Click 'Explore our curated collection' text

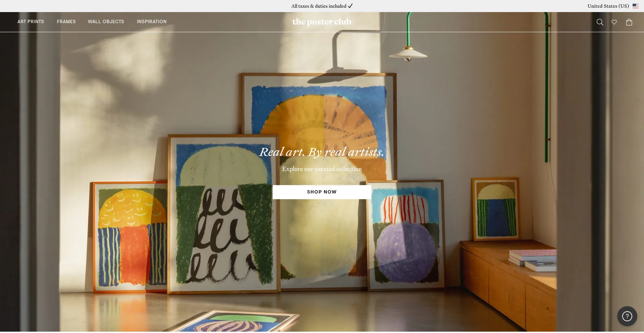[x=322, y=169]
